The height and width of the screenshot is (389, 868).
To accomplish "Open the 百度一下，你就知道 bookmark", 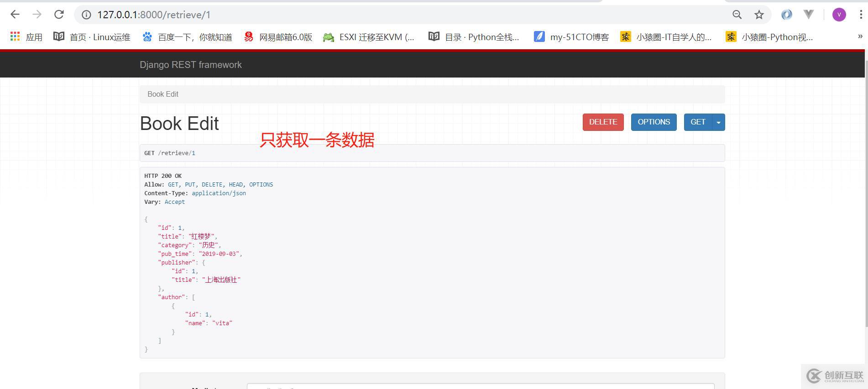I will (187, 37).
